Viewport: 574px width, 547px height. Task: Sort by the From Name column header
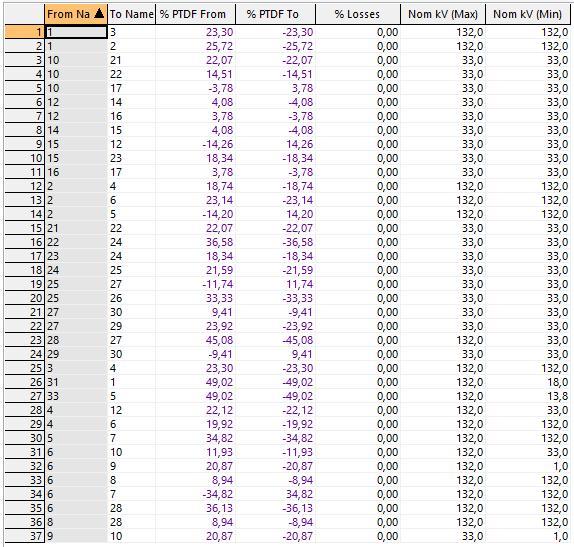[x=76, y=14]
